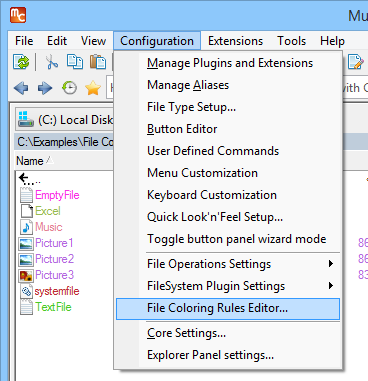Open the File menu
Viewport: 368px width, 381px height.
tap(24, 41)
